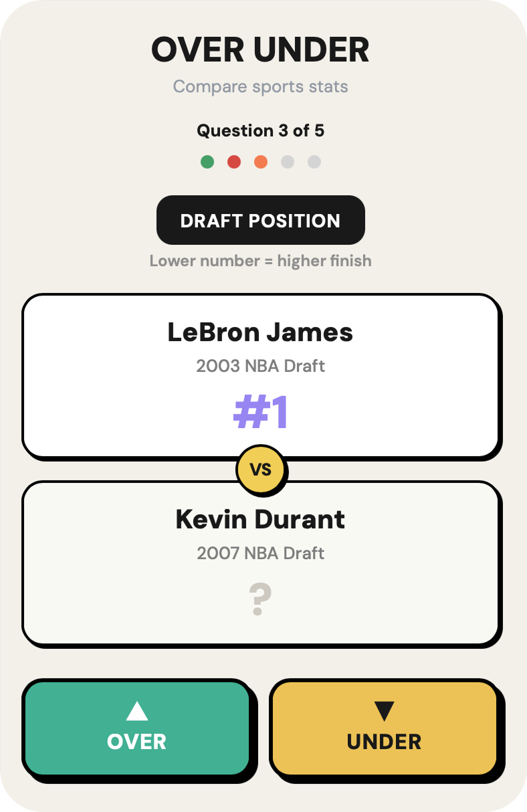Select the fifth gray progress dot
Screen dimensions: 527x812
pos(314,162)
